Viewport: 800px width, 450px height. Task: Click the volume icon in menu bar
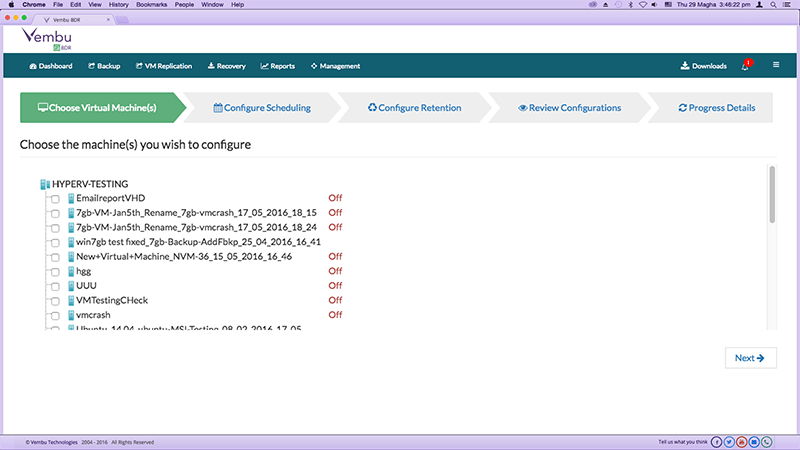[x=655, y=5]
